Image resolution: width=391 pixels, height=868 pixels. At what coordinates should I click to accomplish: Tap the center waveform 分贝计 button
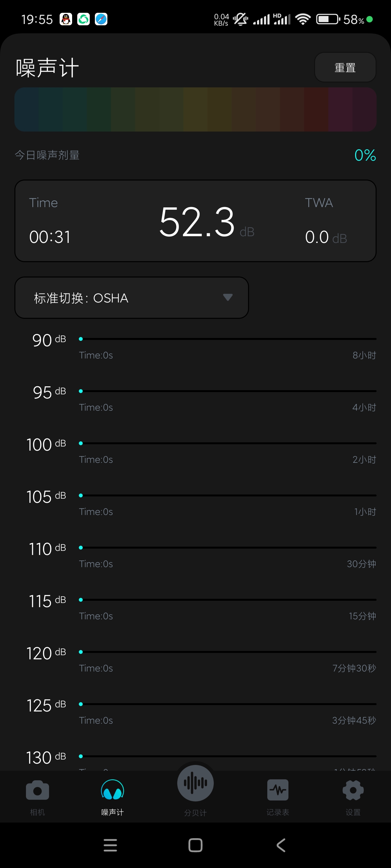pos(195,783)
